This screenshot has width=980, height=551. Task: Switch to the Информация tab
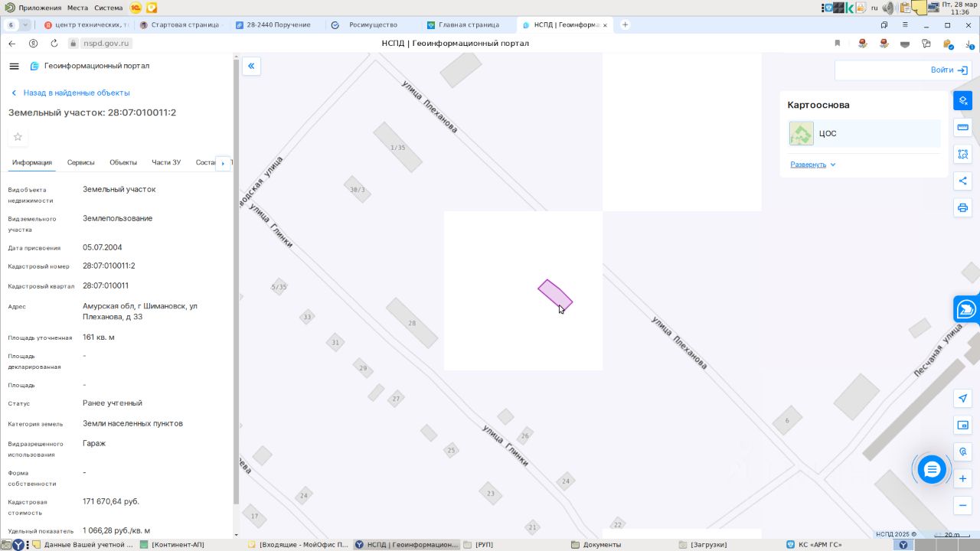[32, 162]
